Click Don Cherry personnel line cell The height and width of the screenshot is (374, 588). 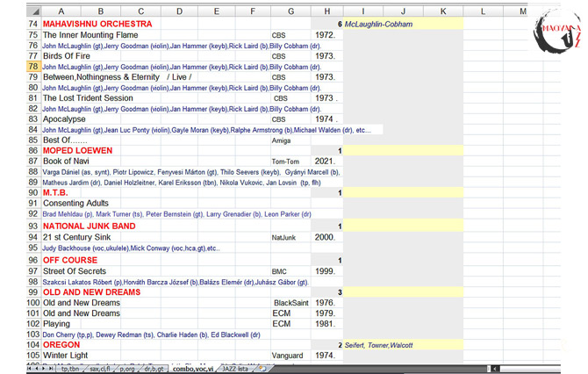click(152, 334)
